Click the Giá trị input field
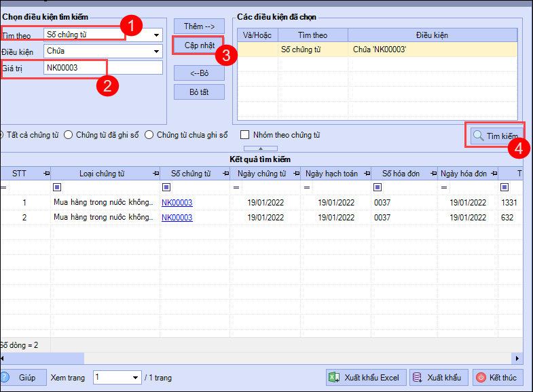 coord(103,68)
